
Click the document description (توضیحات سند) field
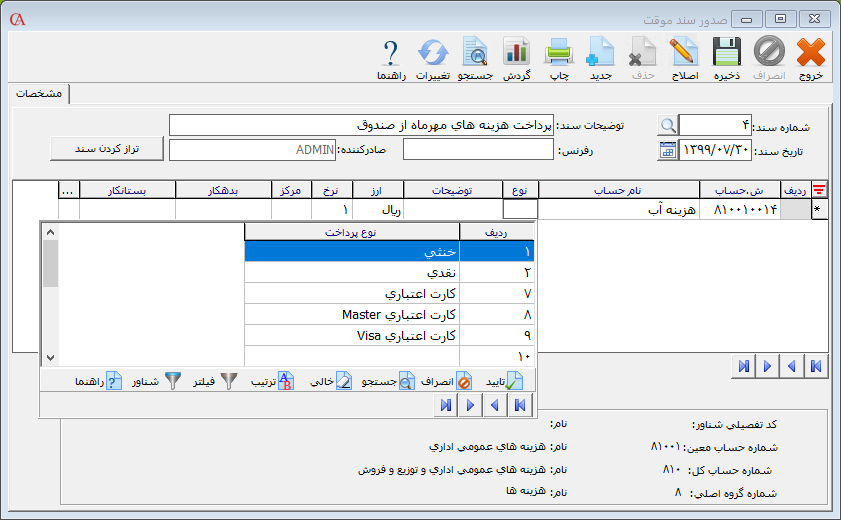click(361, 125)
